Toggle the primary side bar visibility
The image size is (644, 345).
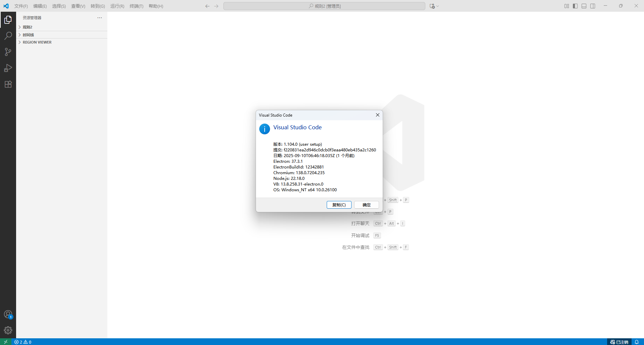(x=575, y=6)
